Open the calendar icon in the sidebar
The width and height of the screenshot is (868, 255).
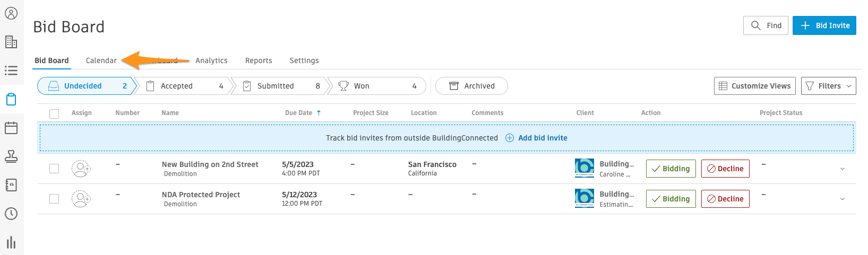pyautogui.click(x=11, y=128)
